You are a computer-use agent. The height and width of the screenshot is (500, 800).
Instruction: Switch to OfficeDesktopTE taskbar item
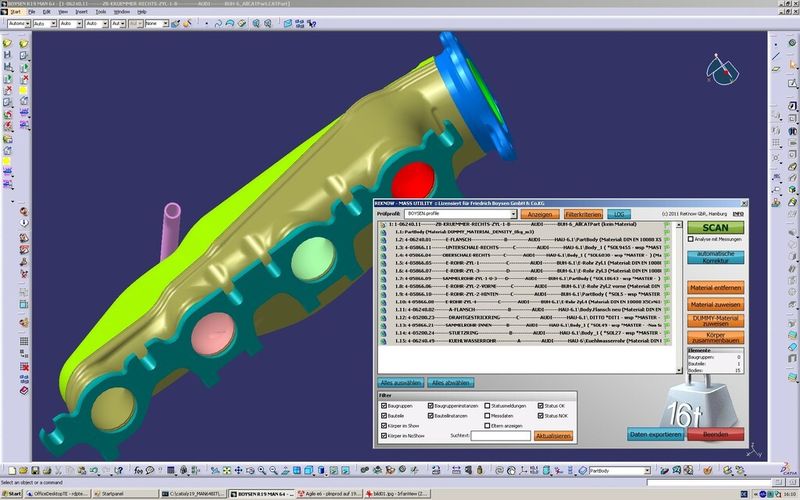click(58, 494)
